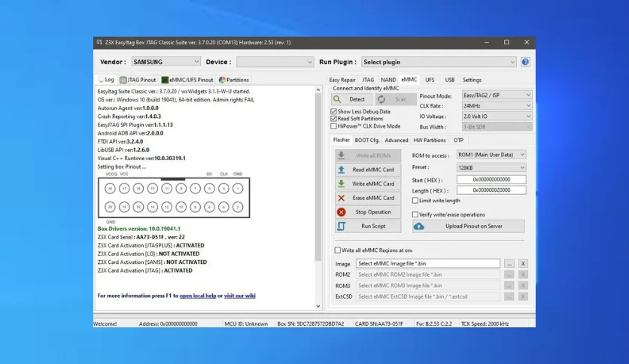Toggle Show Less Debug Data checkbox
This screenshot has width=629, height=364.
pos(333,111)
